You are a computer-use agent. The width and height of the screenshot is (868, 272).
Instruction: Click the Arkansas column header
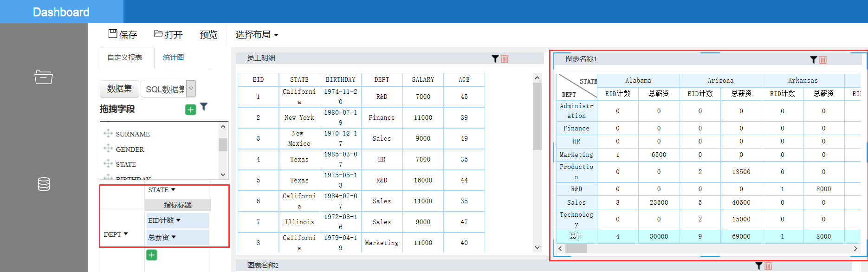[803, 81]
